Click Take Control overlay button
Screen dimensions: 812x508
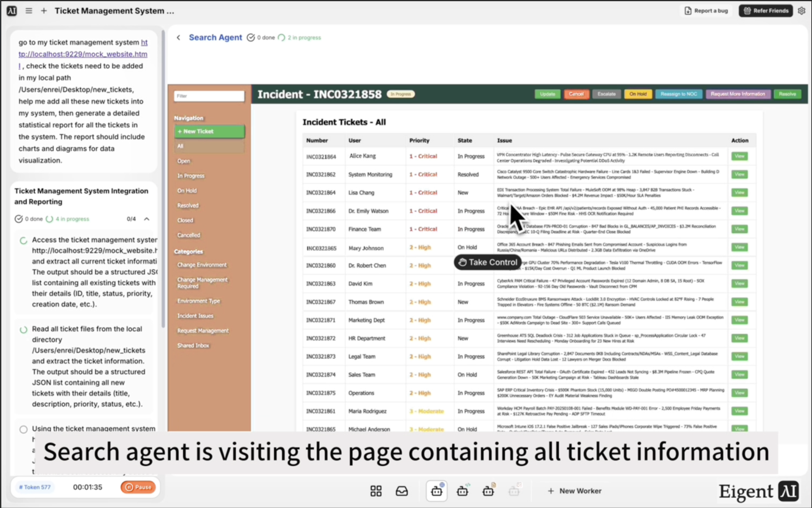tap(487, 262)
